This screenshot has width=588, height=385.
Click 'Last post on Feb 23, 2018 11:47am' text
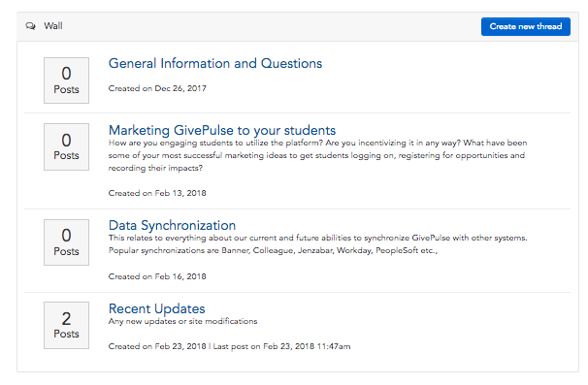[281, 346]
